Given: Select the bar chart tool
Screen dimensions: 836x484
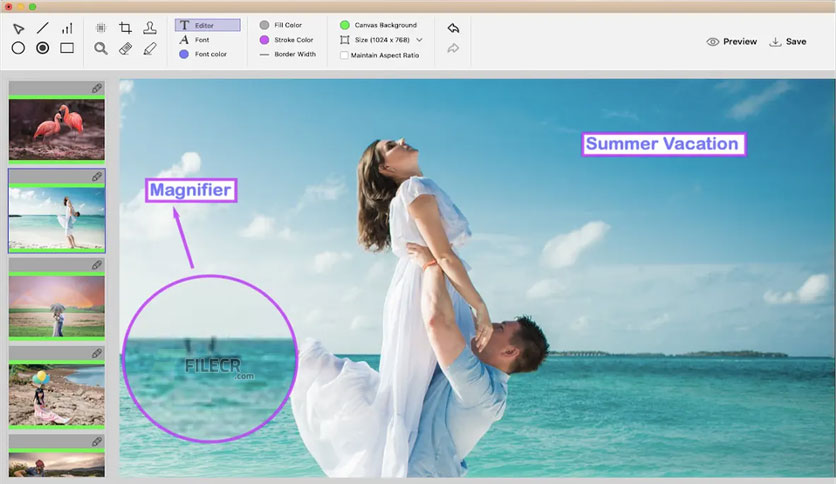Looking at the screenshot, I should (x=67, y=28).
